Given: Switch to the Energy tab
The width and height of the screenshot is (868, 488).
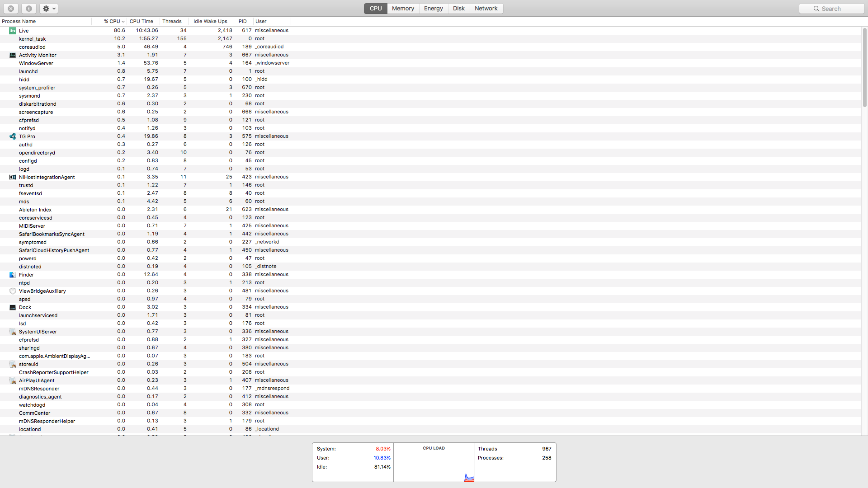Looking at the screenshot, I should pyautogui.click(x=434, y=9).
